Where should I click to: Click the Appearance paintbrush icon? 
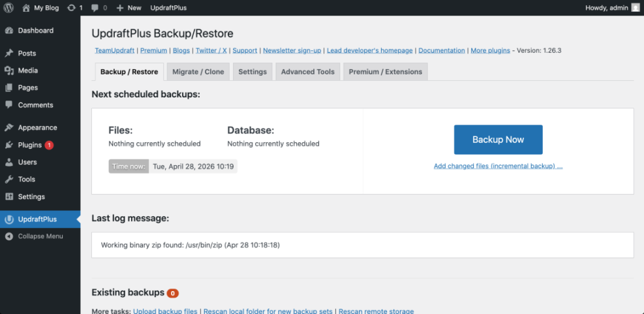pos(9,128)
